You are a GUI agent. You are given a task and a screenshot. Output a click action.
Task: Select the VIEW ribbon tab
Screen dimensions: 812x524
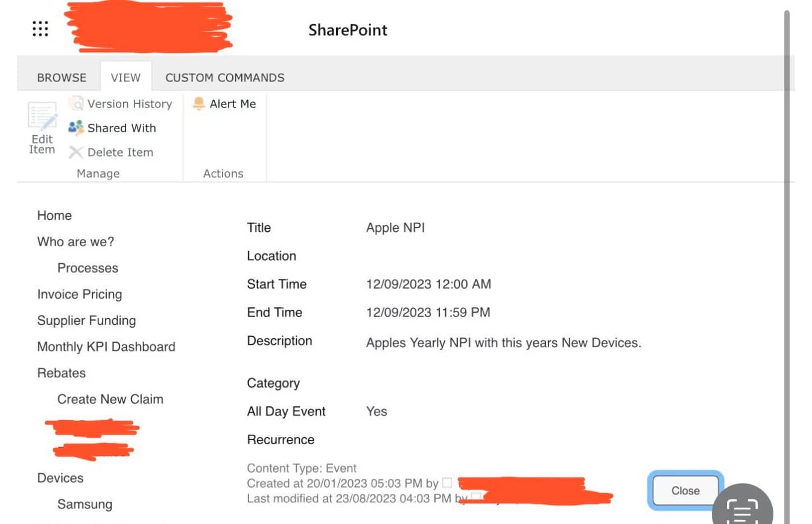pyautogui.click(x=125, y=78)
